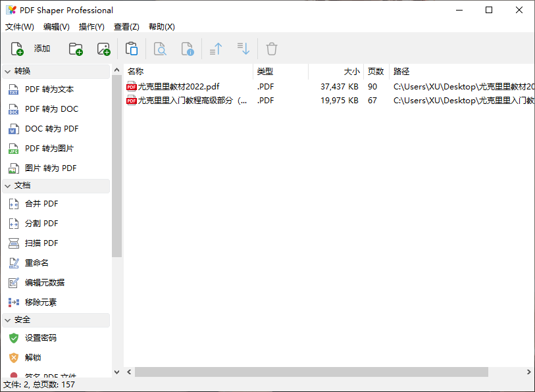Click the Preview file magnifier icon
Image resolution: width=535 pixels, height=392 pixels.
click(160, 49)
